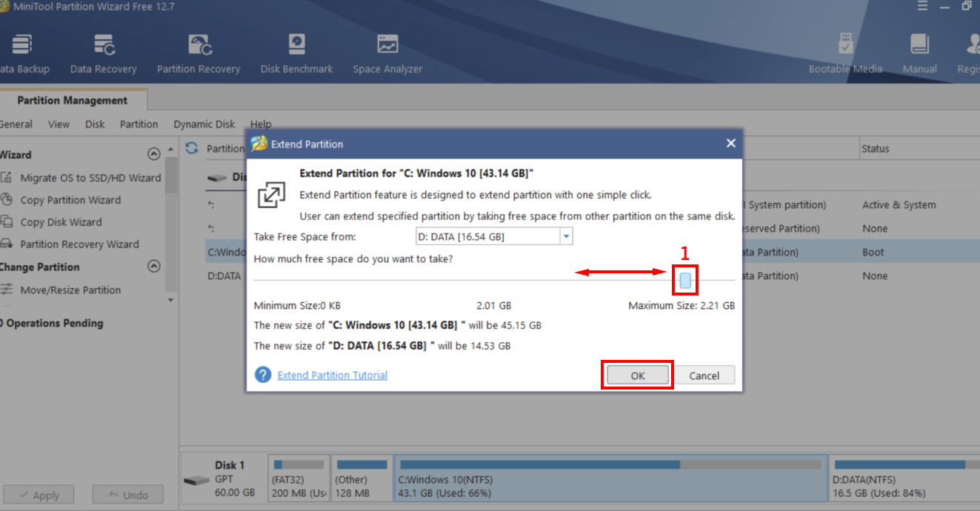
Task: Click the free space slider handle
Action: [x=684, y=280]
